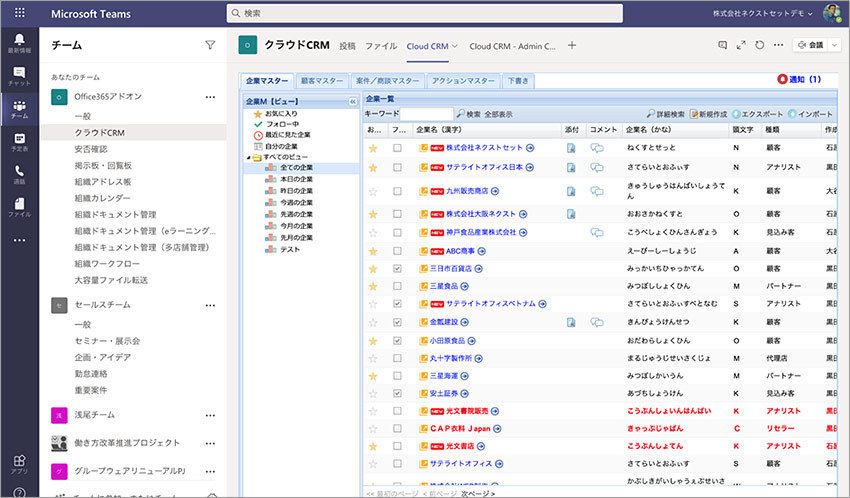
Task: Switch to the 顧客マスター tab
Action: point(322,81)
